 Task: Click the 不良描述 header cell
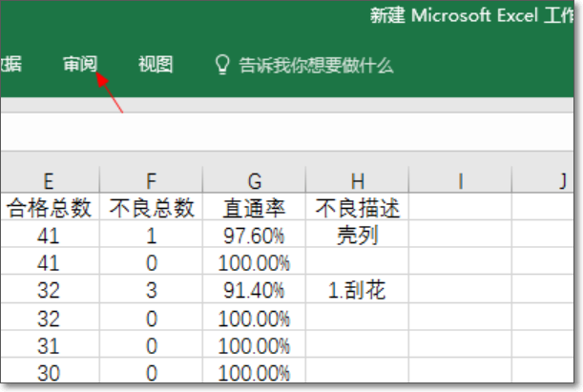click(357, 208)
